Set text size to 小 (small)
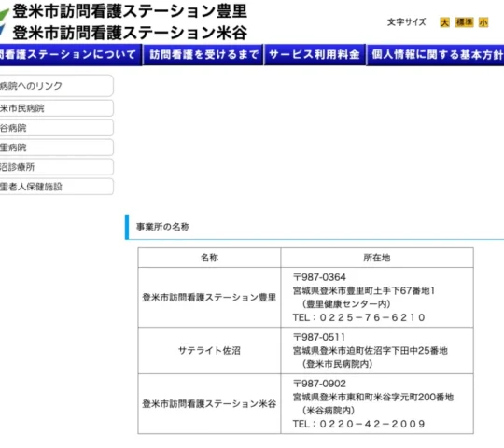The width and height of the screenshot is (504, 448). [x=483, y=22]
